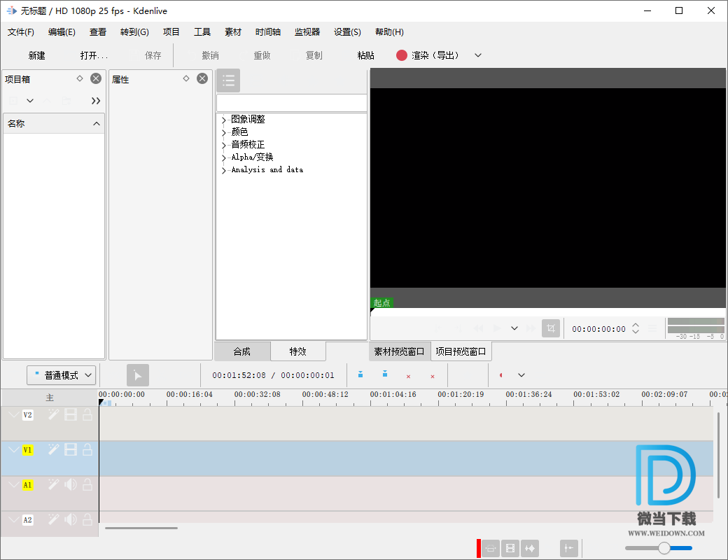Open V2 track effects wand icon
Screen dimensions: 728x560
pos(54,414)
